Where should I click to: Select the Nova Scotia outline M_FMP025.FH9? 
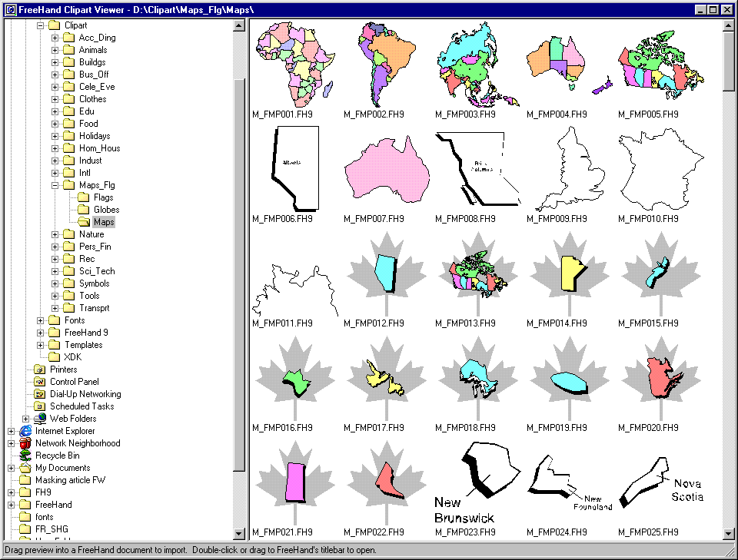(x=661, y=482)
